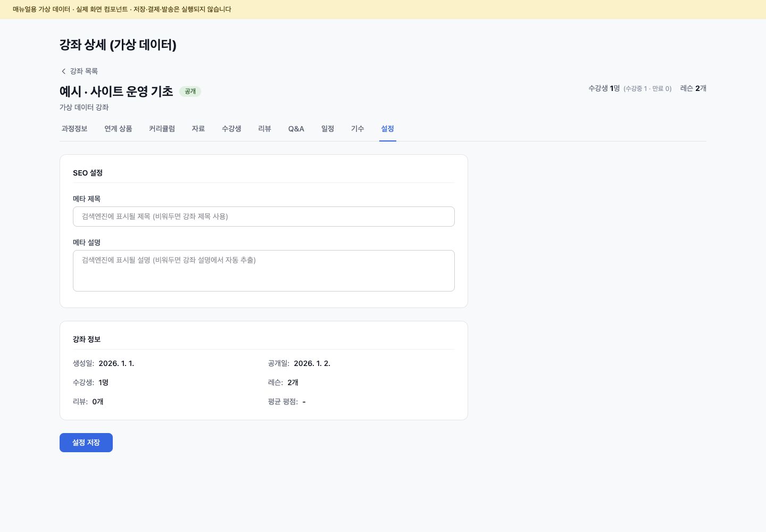Select the 커리큘럼 tab

point(162,129)
